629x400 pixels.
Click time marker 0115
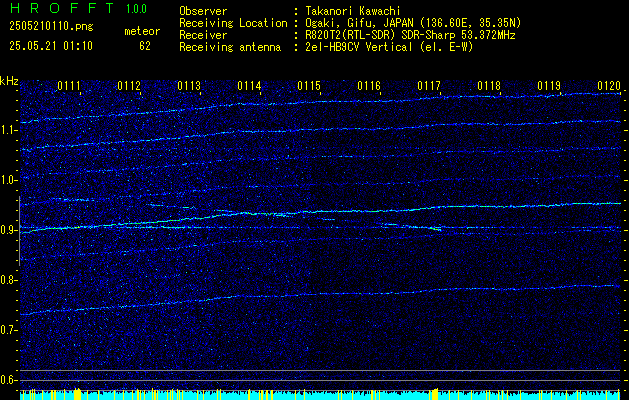[x=309, y=86]
